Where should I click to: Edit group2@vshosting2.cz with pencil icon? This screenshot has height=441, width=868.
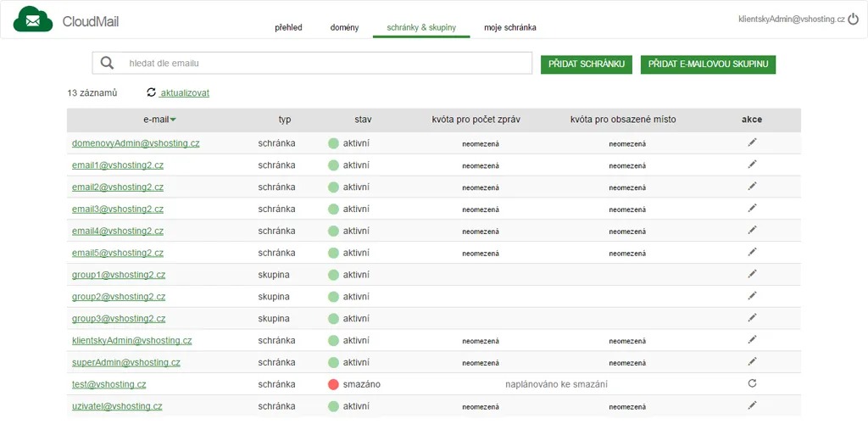[752, 296]
